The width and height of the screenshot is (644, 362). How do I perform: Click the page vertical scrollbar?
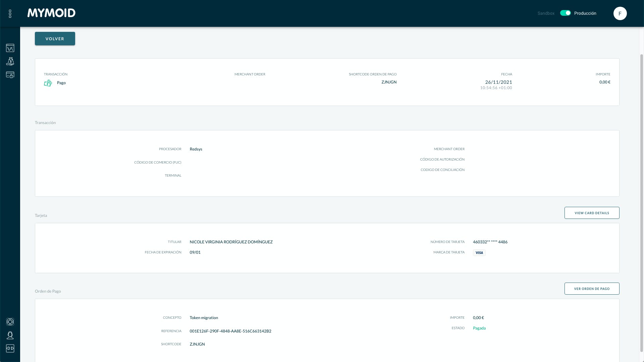pyautogui.click(x=641, y=201)
